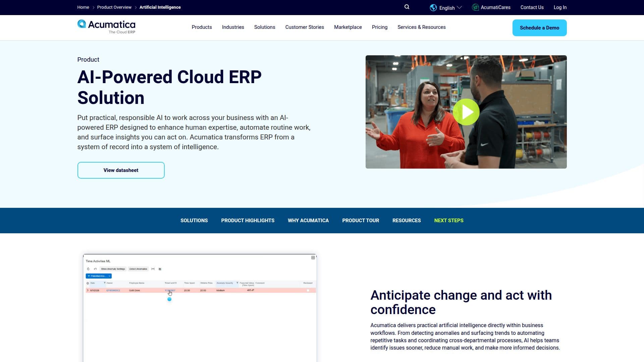
Task: Open the EP00000C2 owner link
Action: 113,290
